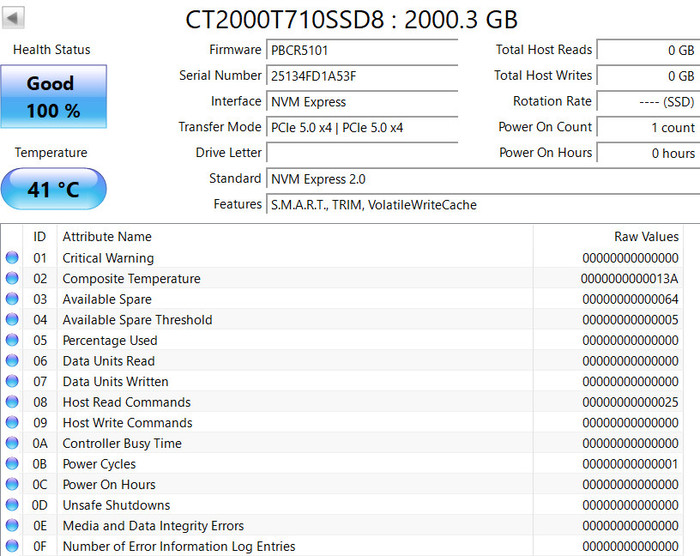Click the 0 hours Power On Hours field
This screenshot has height=556, width=700.
click(x=648, y=153)
